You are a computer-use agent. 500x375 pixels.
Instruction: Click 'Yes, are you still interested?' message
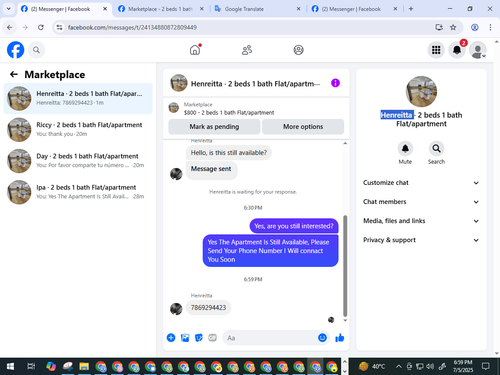pos(294,226)
